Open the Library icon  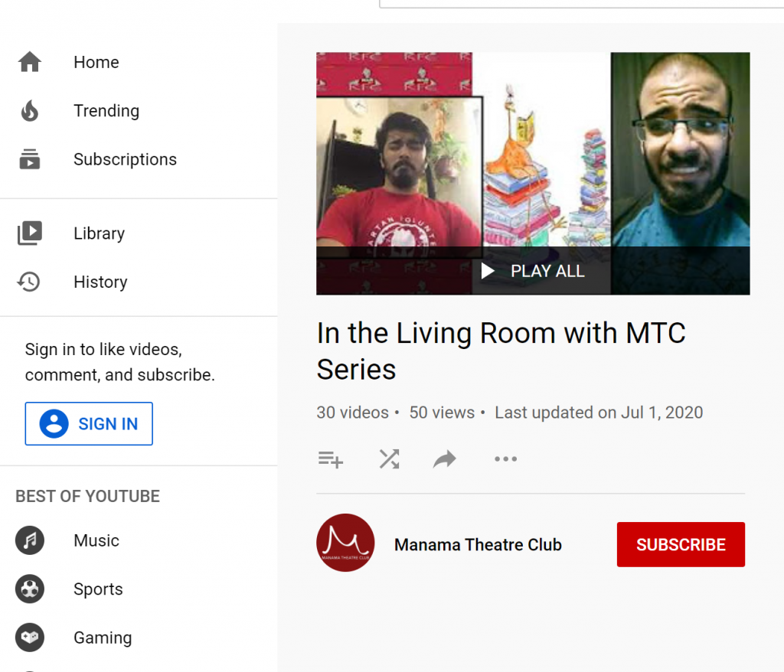coord(30,233)
